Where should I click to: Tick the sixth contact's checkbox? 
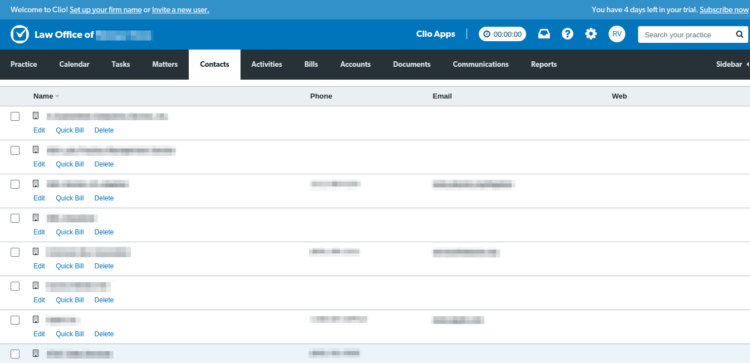[15, 286]
